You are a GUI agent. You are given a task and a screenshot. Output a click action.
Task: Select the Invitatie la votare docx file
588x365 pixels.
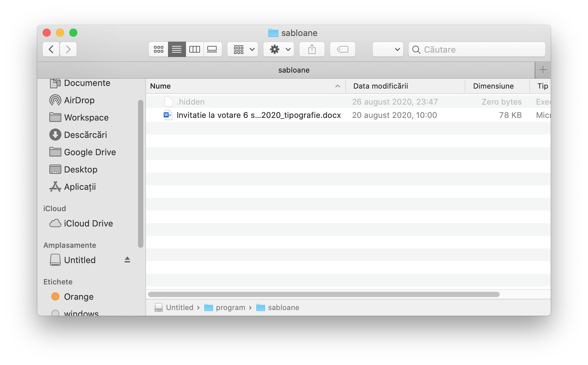348,115
